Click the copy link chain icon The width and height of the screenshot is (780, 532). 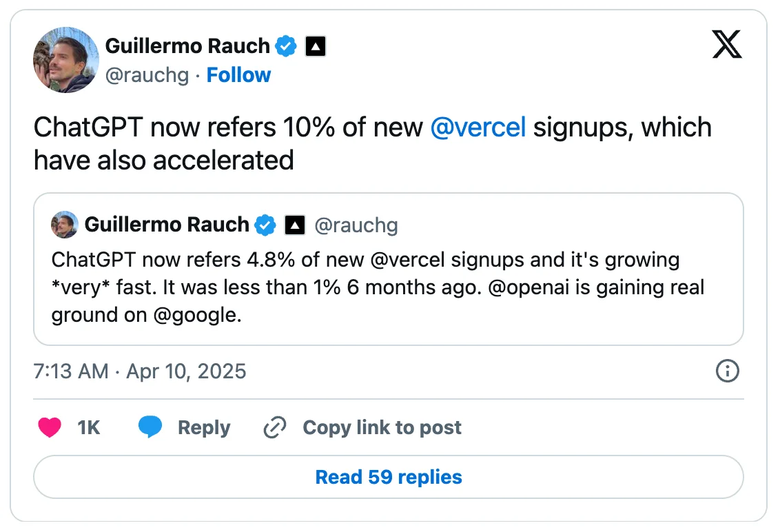coord(274,427)
